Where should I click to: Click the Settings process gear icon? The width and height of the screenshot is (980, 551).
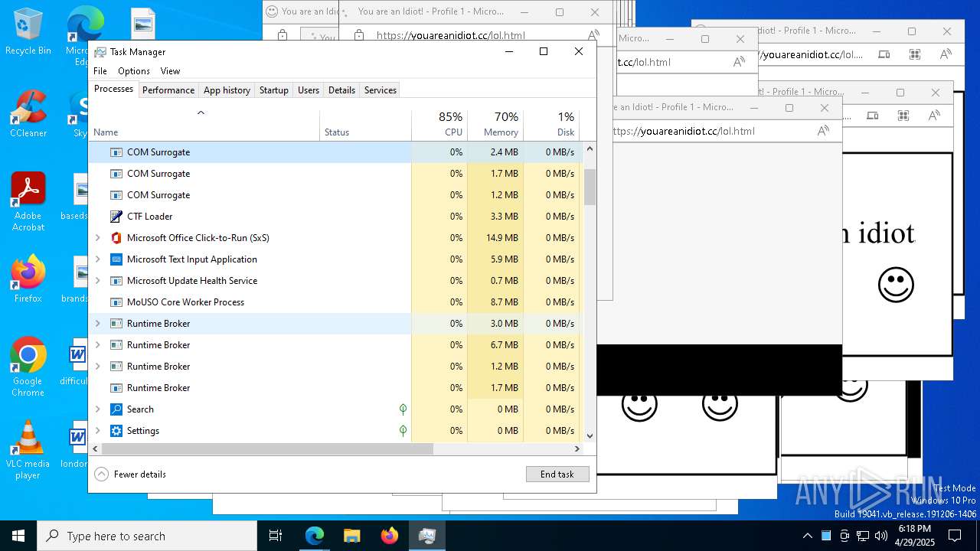point(116,431)
